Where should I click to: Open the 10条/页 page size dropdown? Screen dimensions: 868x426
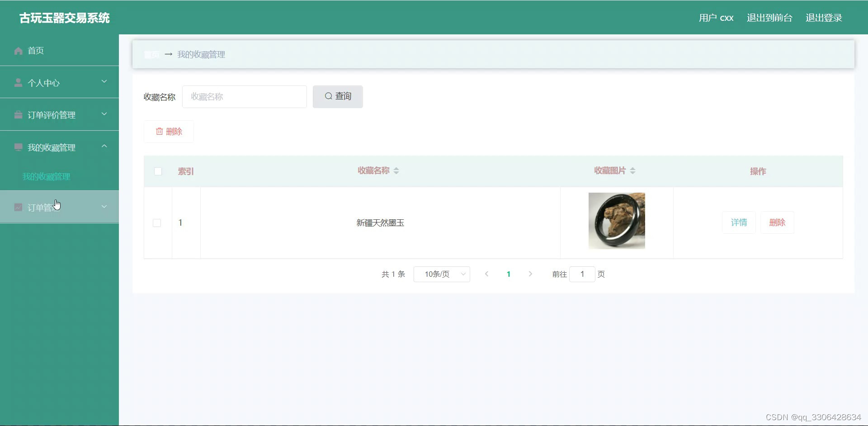[x=441, y=274]
